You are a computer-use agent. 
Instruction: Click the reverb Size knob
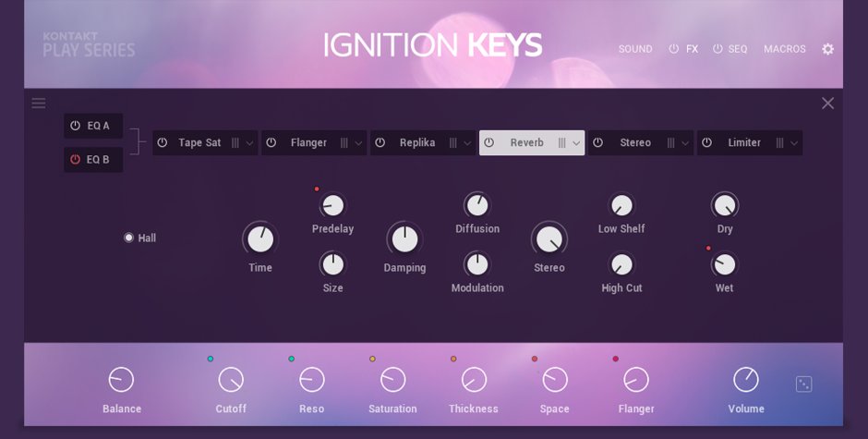pyautogui.click(x=332, y=264)
